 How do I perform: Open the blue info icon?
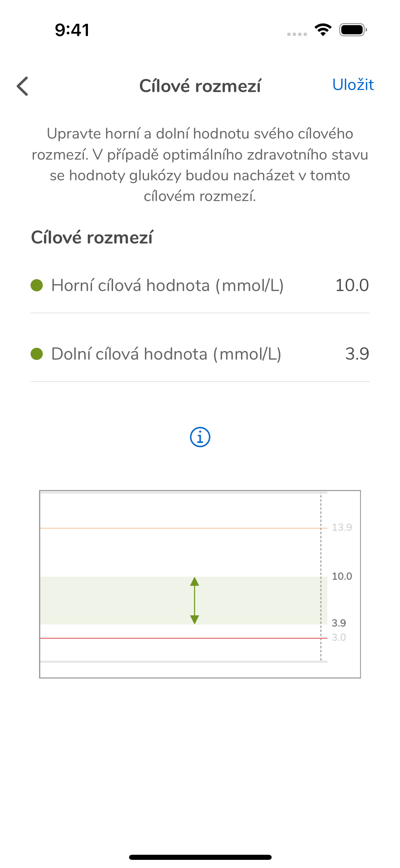(x=200, y=437)
